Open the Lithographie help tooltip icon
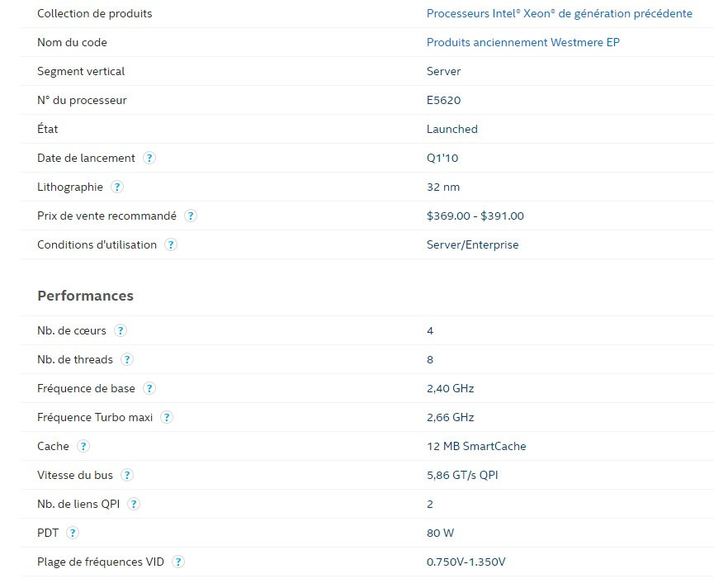Screen dimensions: 714x588 [117, 187]
